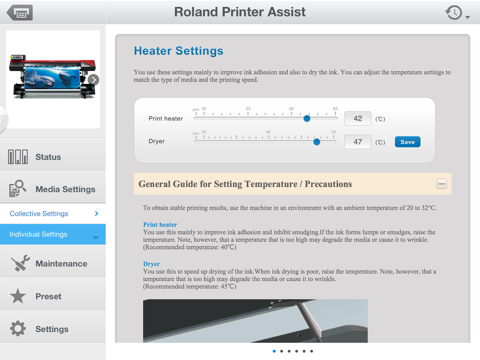Click the blue Print heater heading
Screen dimensions: 480x360
point(160,225)
